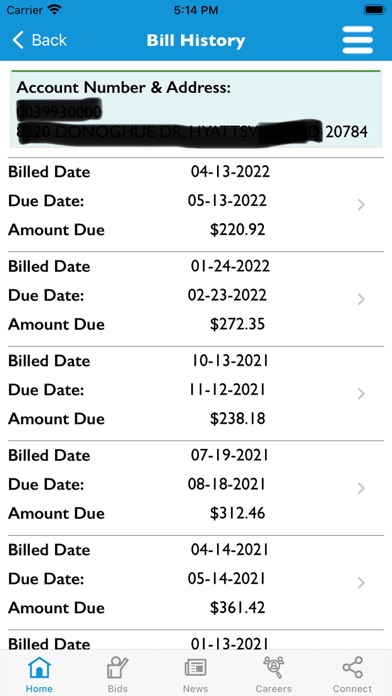Open the Connect share icon
Screen dimensions: 392x696
tap(352, 668)
